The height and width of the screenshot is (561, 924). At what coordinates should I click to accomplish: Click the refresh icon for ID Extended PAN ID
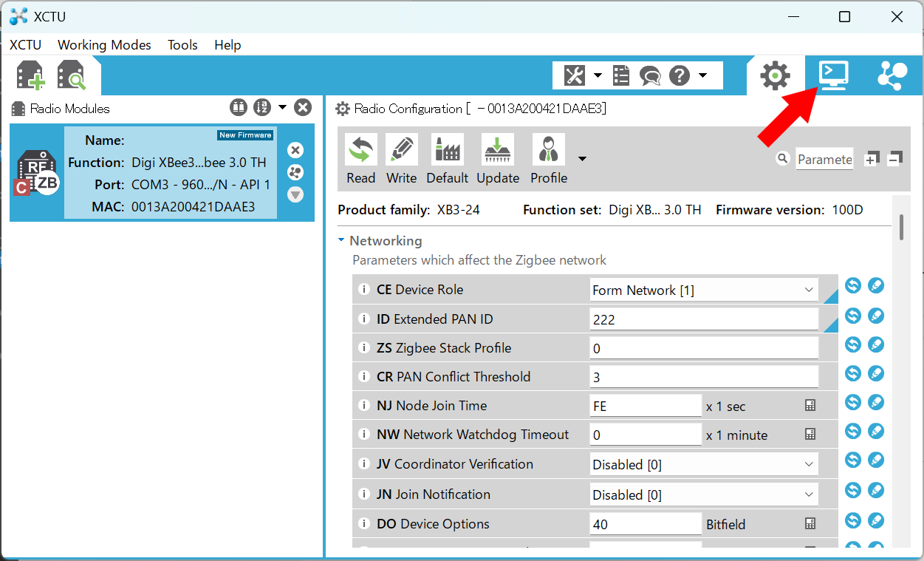pyautogui.click(x=853, y=316)
